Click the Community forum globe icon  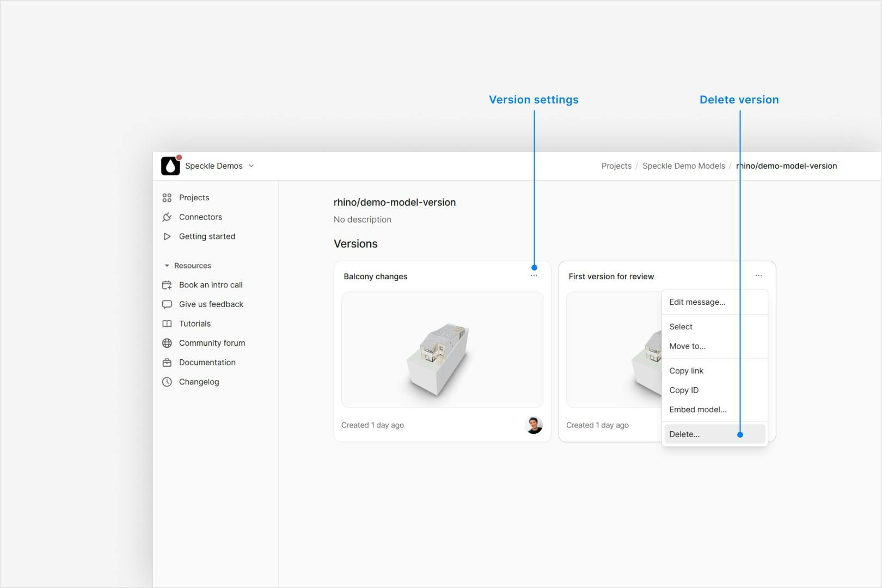tap(167, 343)
